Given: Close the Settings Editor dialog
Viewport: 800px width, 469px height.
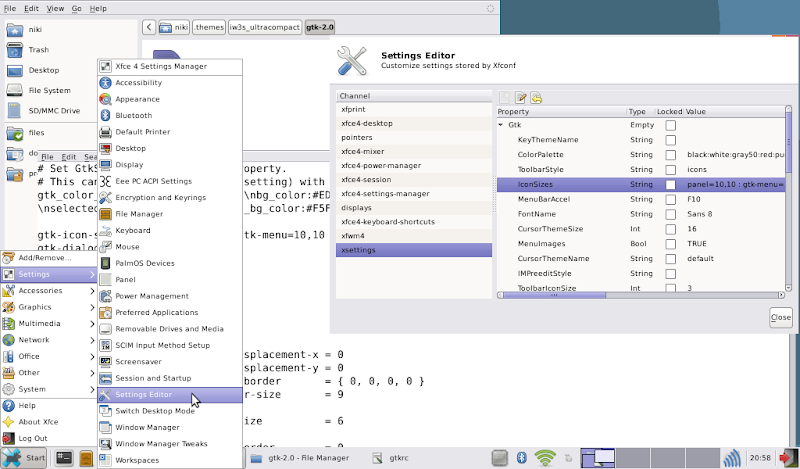Looking at the screenshot, I should tap(781, 317).
